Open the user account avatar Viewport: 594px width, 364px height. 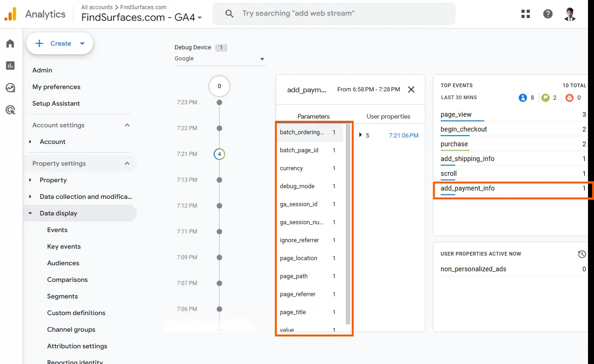pyautogui.click(x=570, y=14)
